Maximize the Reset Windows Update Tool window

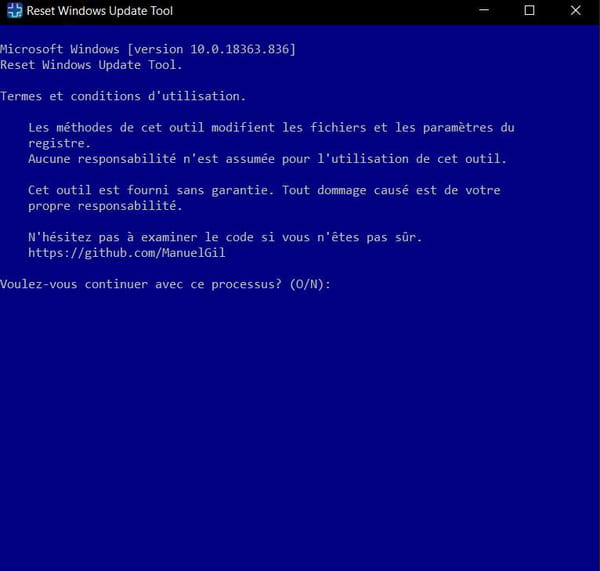(529, 10)
